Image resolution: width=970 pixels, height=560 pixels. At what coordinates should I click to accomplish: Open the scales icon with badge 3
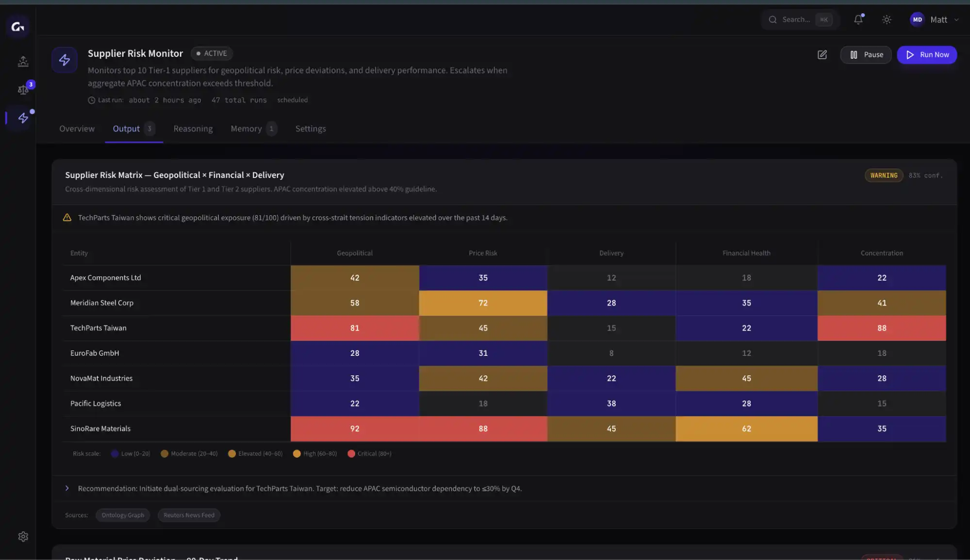tap(23, 89)
